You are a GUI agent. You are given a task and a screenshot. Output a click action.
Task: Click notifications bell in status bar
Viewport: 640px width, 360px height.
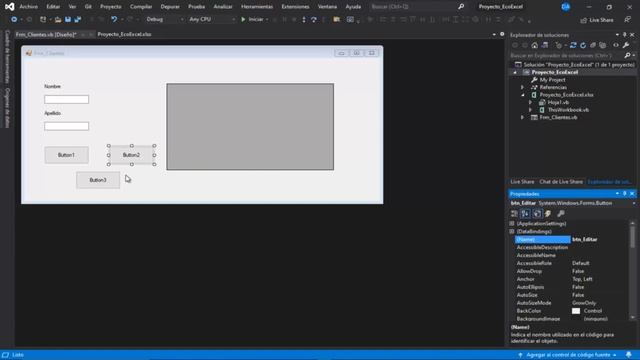(629, 355)
